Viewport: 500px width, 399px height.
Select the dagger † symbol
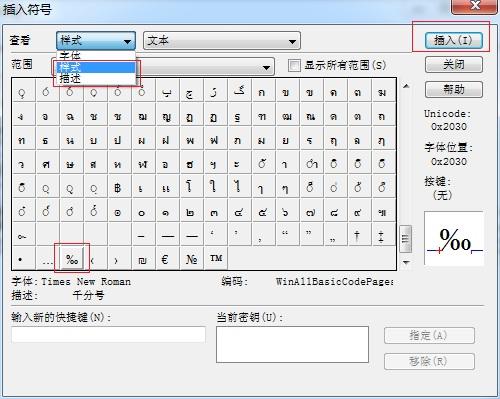tap(357, 236)
